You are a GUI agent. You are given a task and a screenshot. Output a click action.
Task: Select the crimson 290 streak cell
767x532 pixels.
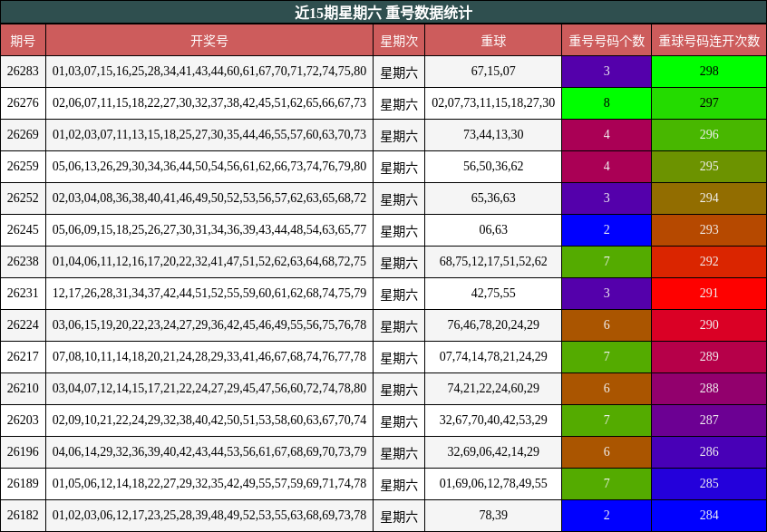[x=709, y=325]
